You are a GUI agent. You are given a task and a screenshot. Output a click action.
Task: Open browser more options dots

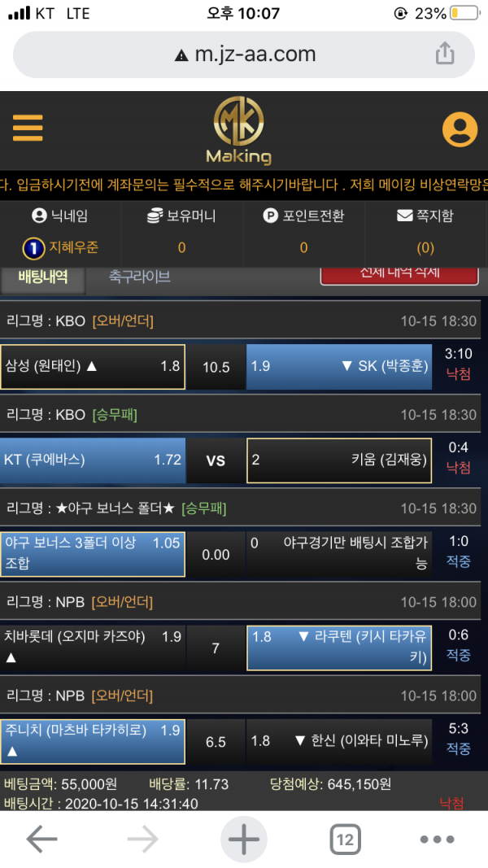coord(437,840)
